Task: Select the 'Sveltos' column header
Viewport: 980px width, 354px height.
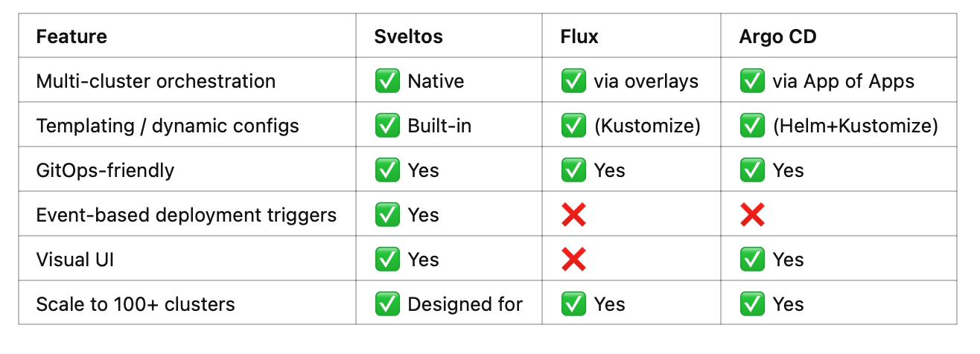Action: (x=407, y=36)
